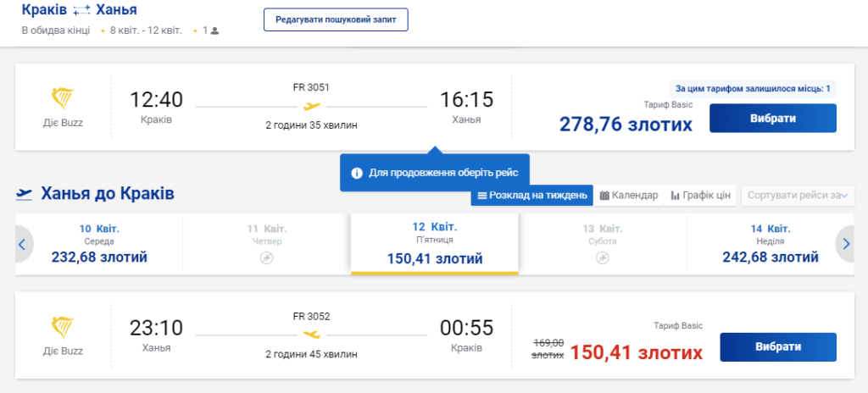868x393 pixels.
Task: Choose the 12 Квіт. П'ятниця date
Action: point(435,244)
